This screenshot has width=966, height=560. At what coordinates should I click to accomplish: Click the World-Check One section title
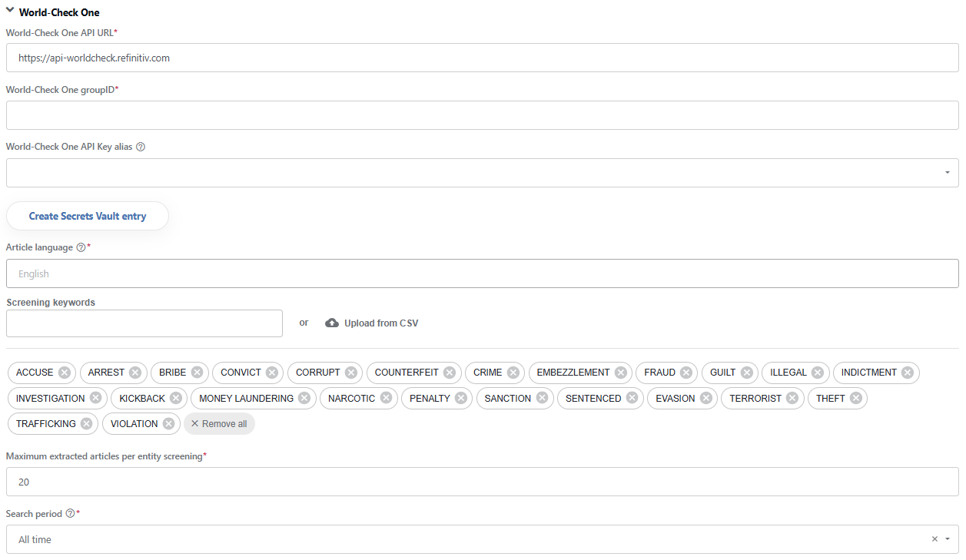(x=59, y=12)
